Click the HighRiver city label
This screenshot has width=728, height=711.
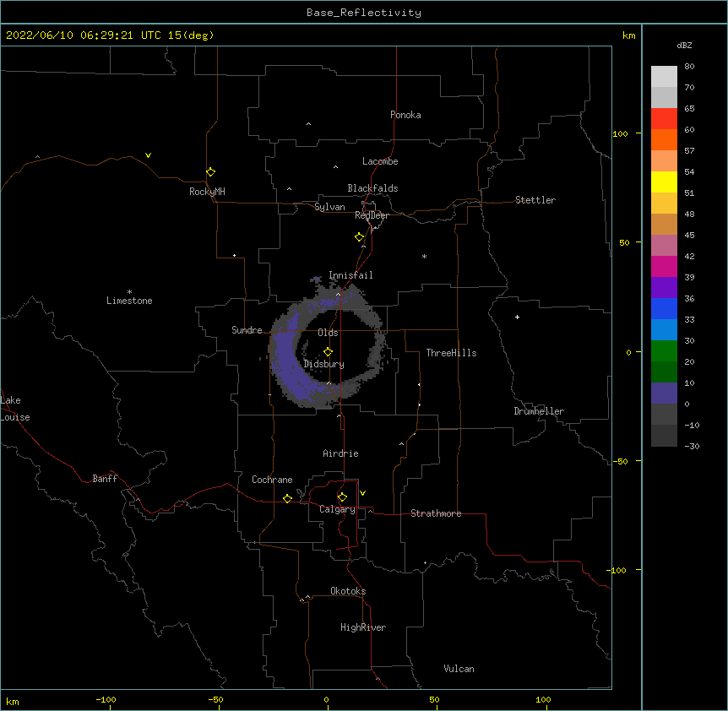coord(363,627)
